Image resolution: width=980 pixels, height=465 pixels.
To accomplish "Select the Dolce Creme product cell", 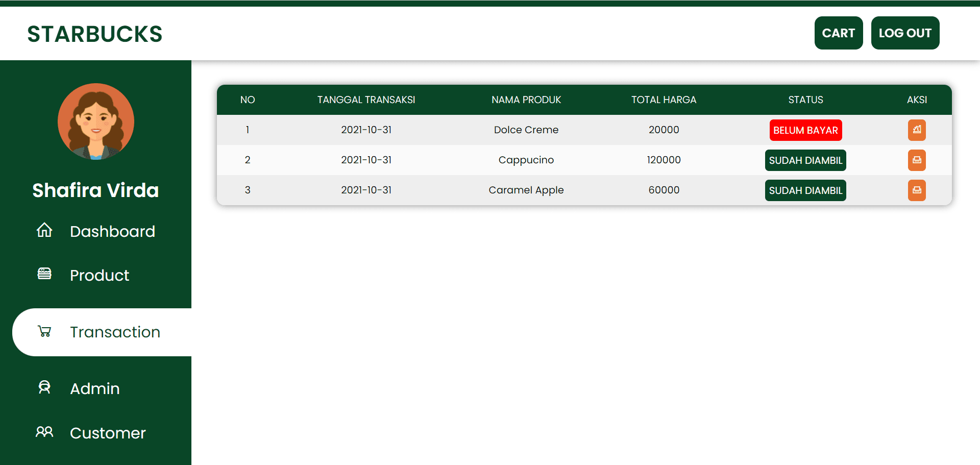I will [526, 130].
